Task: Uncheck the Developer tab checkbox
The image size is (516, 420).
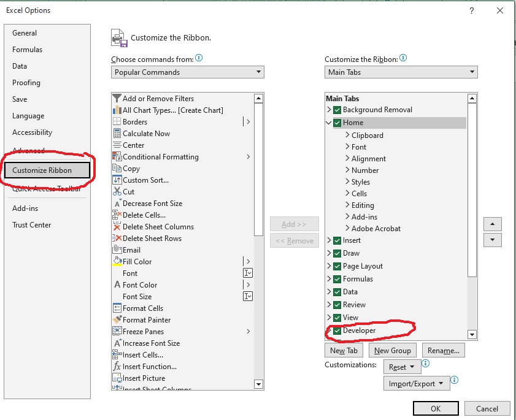Action: 337,330
